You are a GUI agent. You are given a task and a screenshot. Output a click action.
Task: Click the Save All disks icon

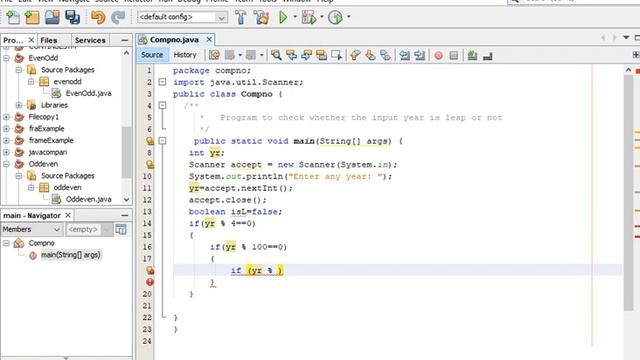tap(72, 17)
